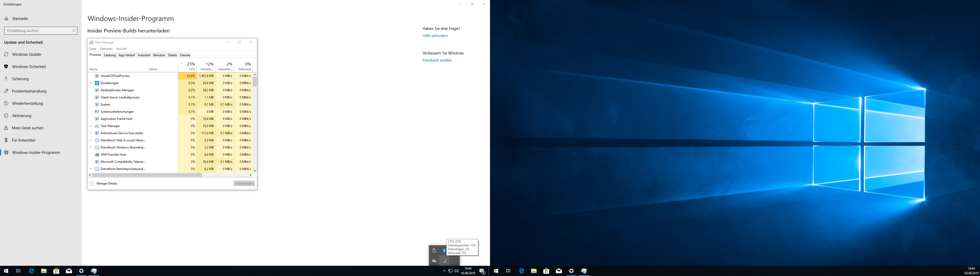Select Wiederherstellung in the Settings sidebar
This screenshot has height=276, width=980.
click(x=41, y=103)
